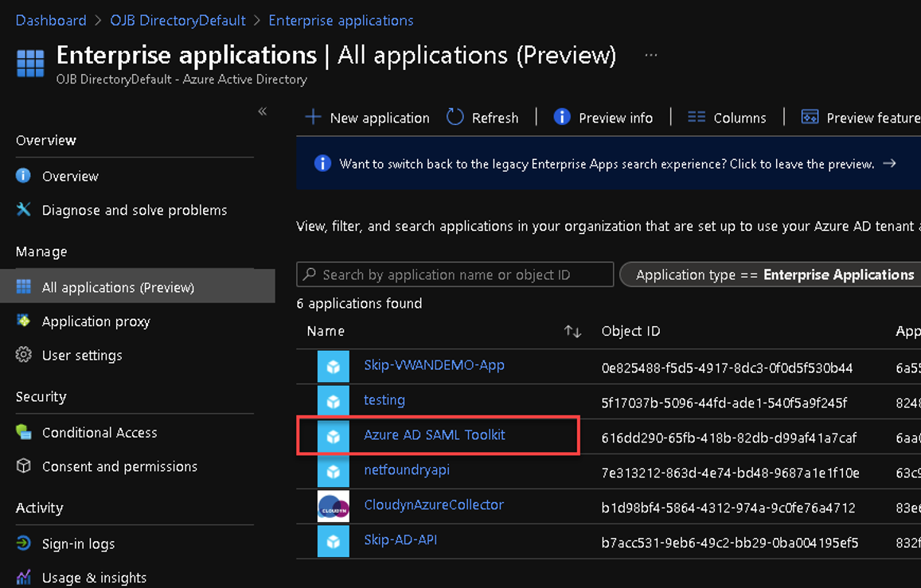Image resolution: width=921 pixels, height=588 pixels.
Task: Click object ID 616dd290-65fb-418b-82db-d99af41a7caf
Action: [729, 438]
